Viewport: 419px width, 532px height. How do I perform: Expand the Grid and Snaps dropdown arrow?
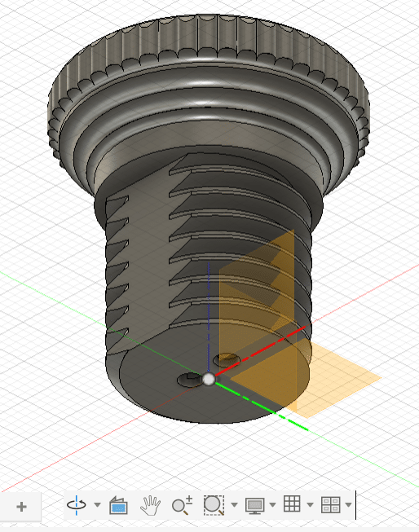(310, 505)
